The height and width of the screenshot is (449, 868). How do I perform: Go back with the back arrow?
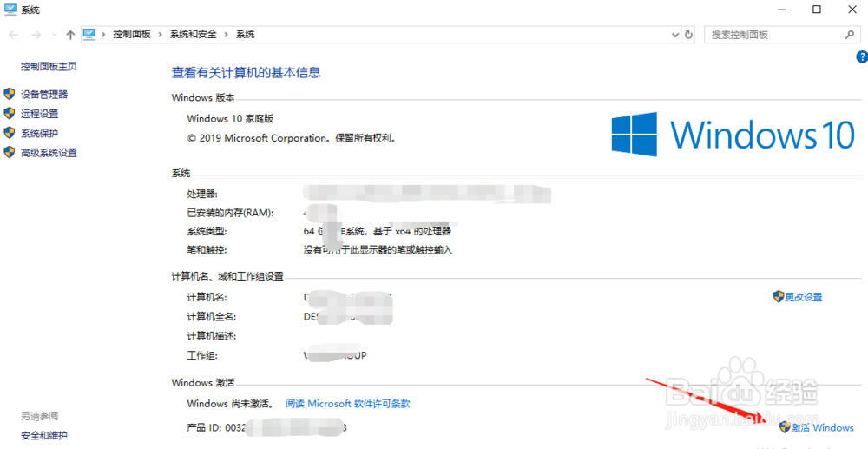tap(13, 35)
